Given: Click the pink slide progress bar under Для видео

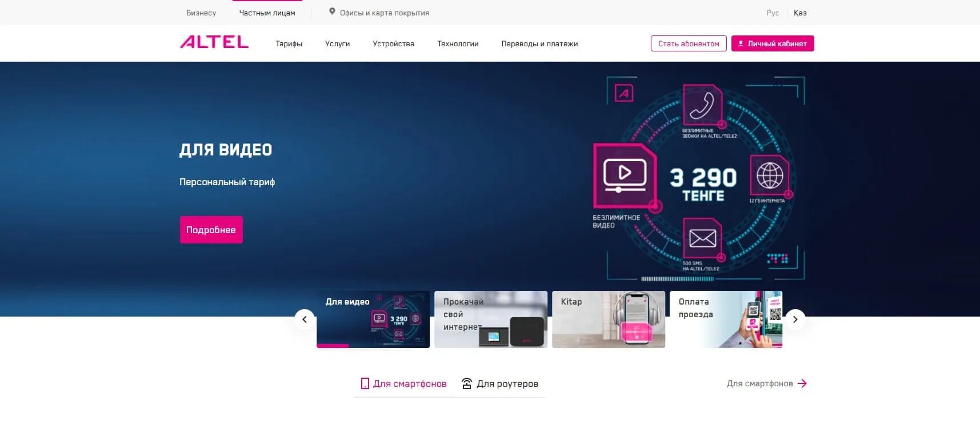Looking at the screenshot, I should (x=333, y=346).
